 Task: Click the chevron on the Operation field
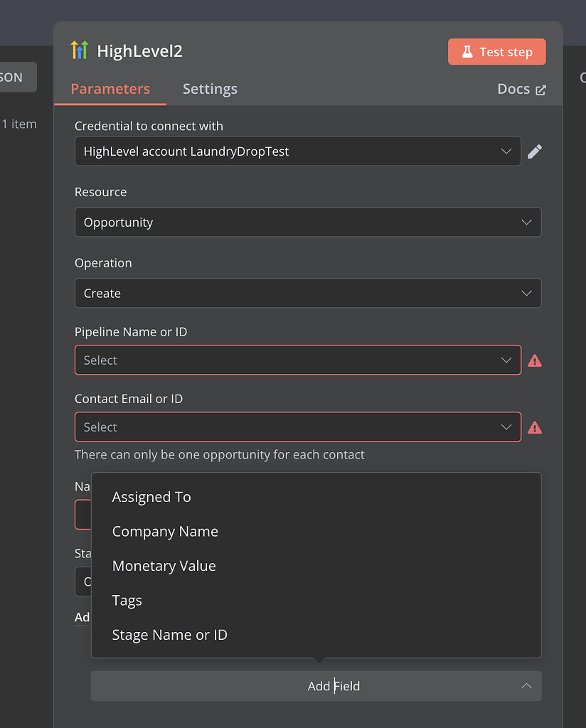click(x=526, y=293)
